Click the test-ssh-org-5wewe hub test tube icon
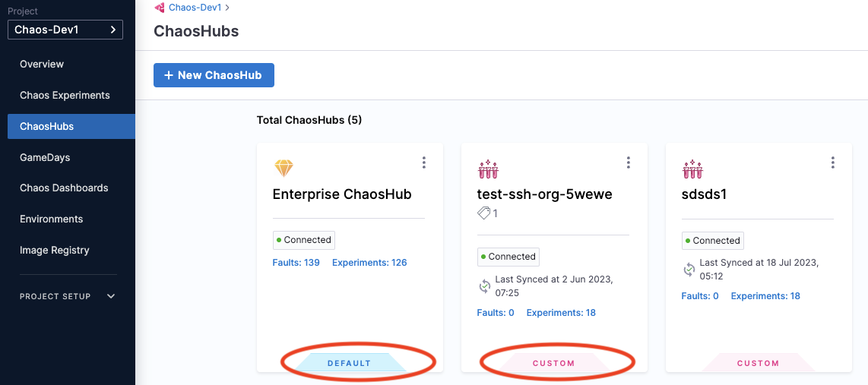The image size is (868, 385). [x=487, y=169]
